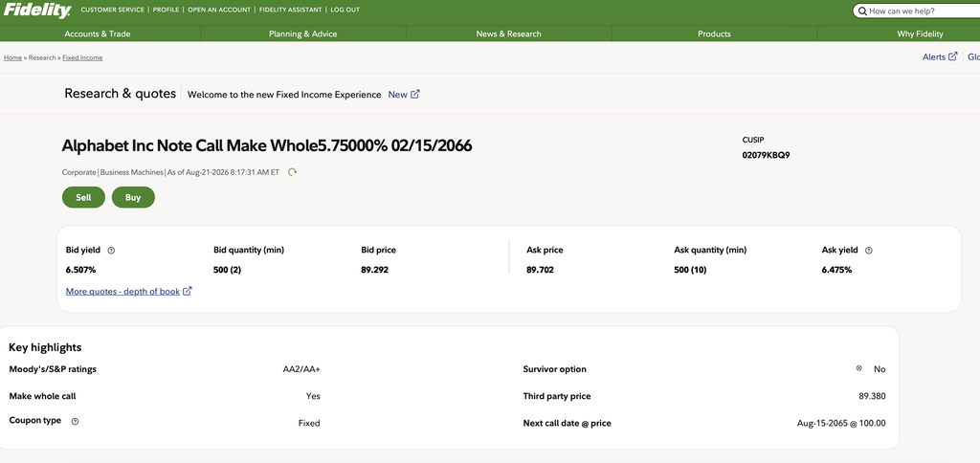Click the Fidelity logo
The width and height of the screenshot is (980, 463).
coord(37,10)
